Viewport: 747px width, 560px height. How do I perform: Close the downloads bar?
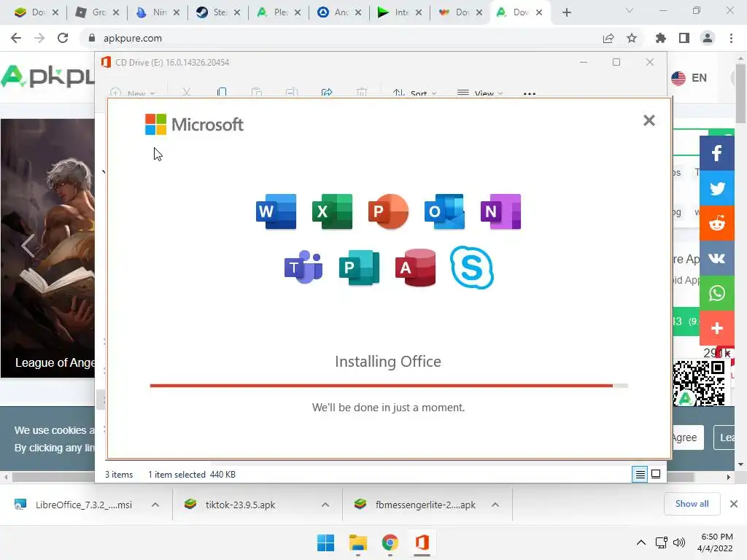point(734,504)
